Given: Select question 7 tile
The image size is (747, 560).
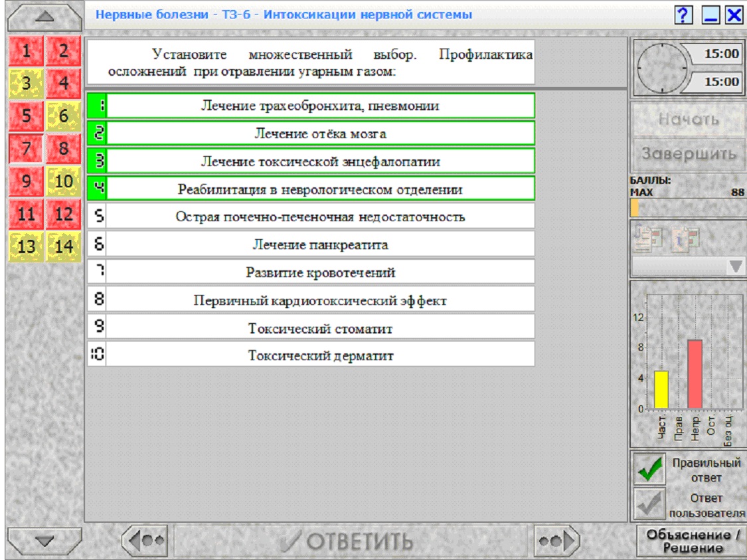Looking at the screenshot, I should coord(26,149).
